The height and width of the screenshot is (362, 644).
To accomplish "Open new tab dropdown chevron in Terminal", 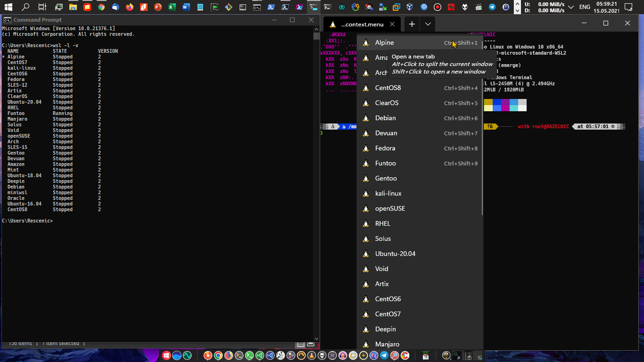I will [x=428, y=24].
